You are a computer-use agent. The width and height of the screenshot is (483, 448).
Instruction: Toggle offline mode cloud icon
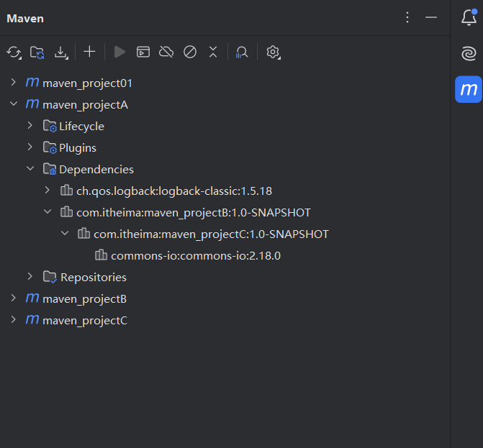coord(166,52)
